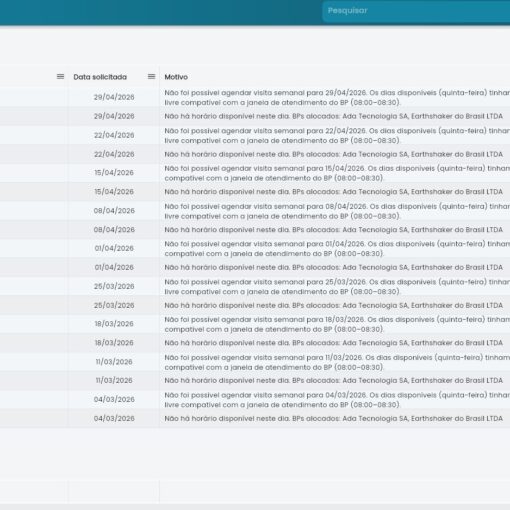Select date 01/04/2026 in the 'Não há horário' row
Image resolution: width=510 pixels, height=510 pixels.
(x=114, y=267)
